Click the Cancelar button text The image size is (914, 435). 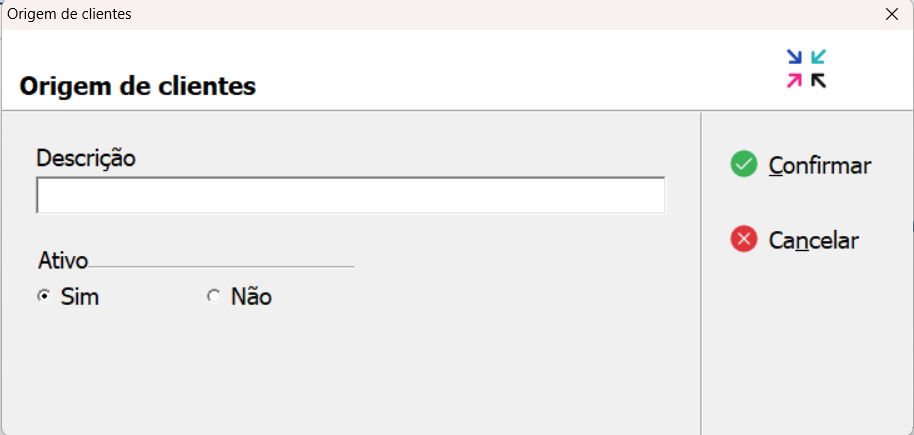tap(814, 240)
